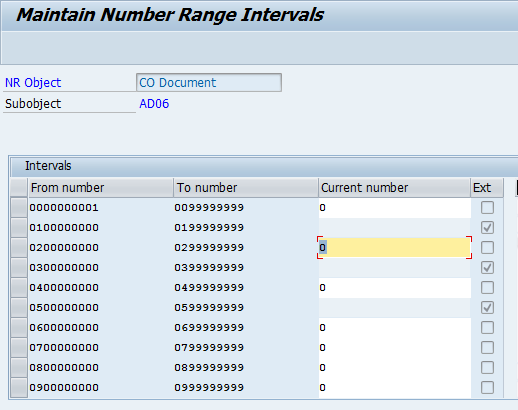
Task: Select row 0000000001 using its row selector
Action: coord(19,208)
